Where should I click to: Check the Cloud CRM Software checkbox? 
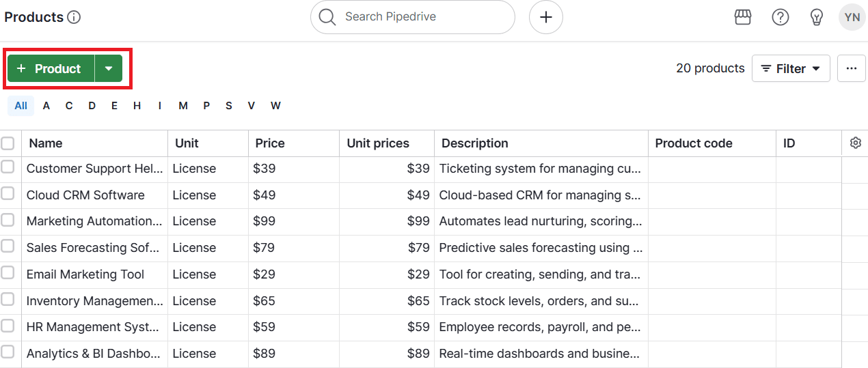pos(8,193)
